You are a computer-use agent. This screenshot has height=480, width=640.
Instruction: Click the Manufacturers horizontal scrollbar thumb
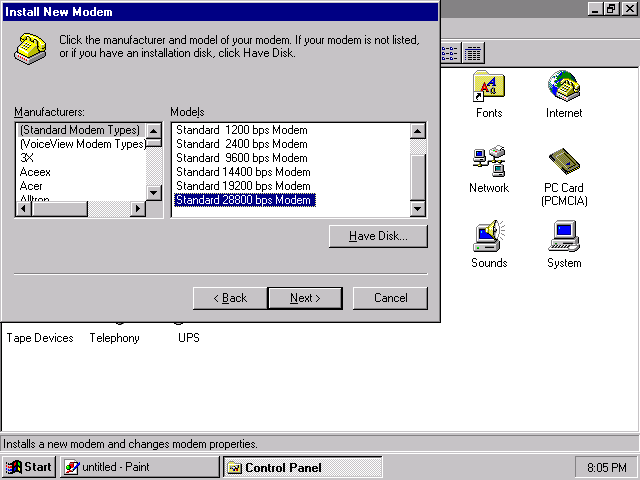point(60,209)
